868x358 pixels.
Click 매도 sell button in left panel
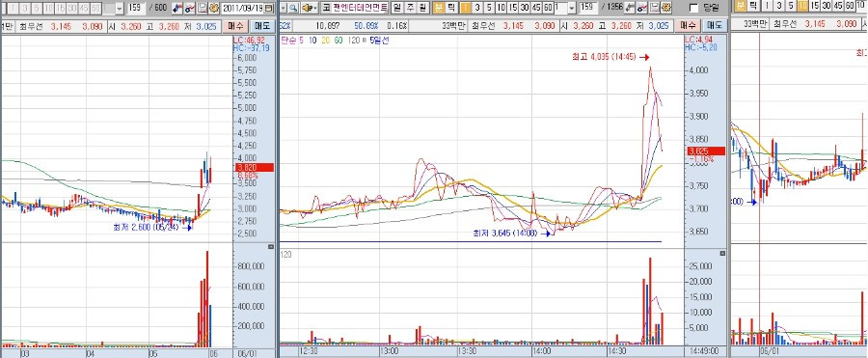(x=262, y=26)
